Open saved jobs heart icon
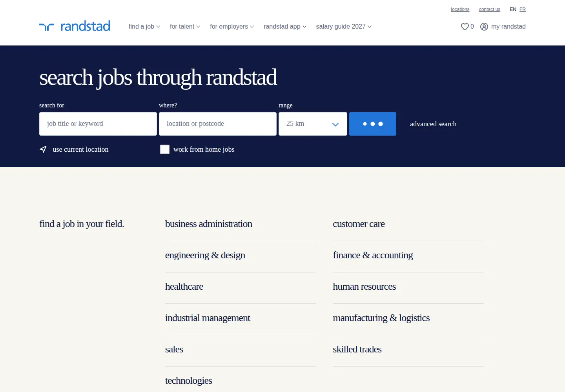 (x=465, y=27)
